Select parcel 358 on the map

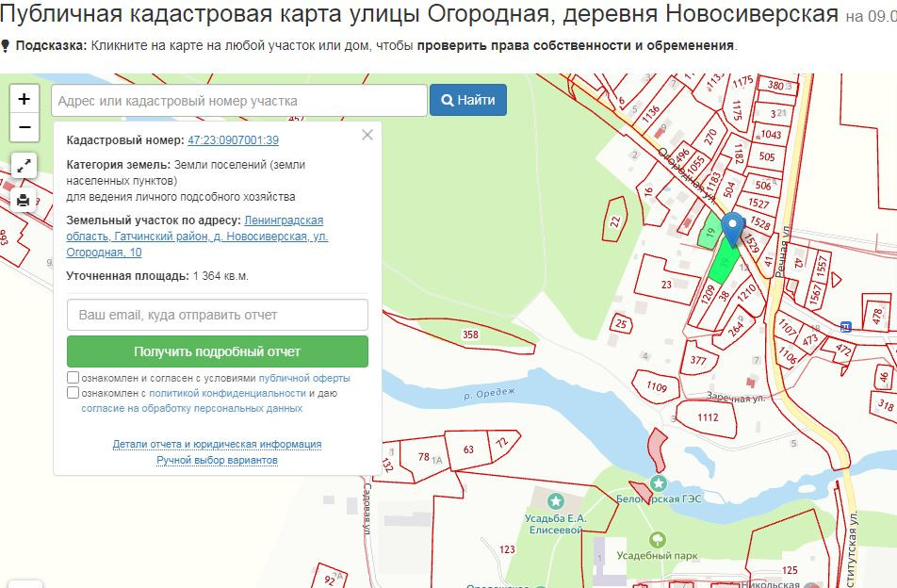pyautogui.click(x=470, y=335)
